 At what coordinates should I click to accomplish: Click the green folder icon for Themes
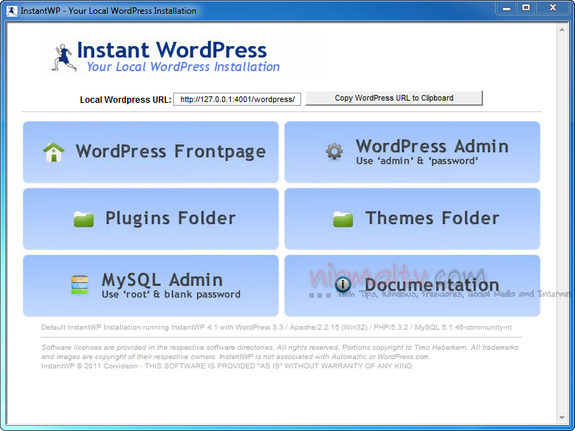343,219
